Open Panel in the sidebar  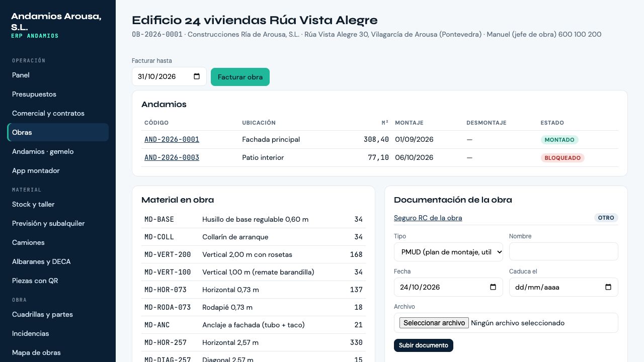[58, 75]
